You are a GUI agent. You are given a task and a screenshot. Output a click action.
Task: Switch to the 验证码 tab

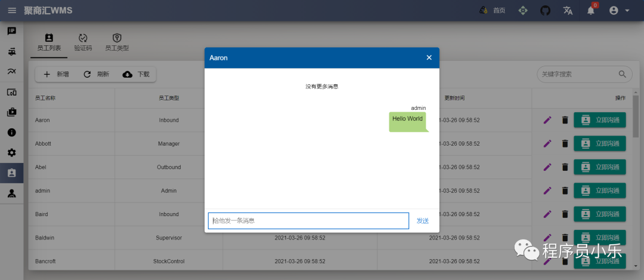[83, 42]
